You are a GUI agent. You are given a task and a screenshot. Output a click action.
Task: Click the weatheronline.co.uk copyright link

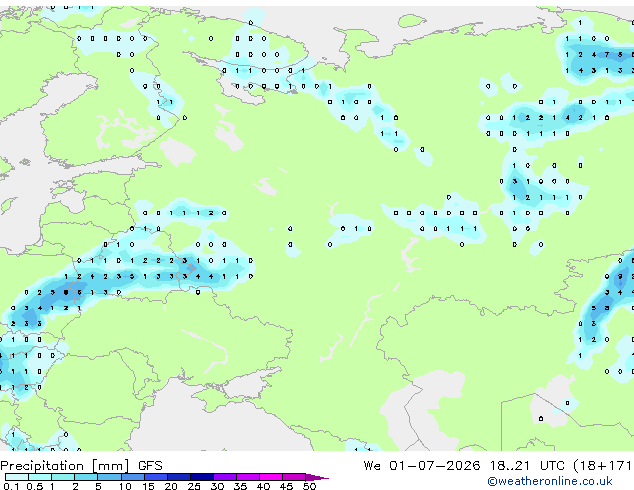point(549,481)
